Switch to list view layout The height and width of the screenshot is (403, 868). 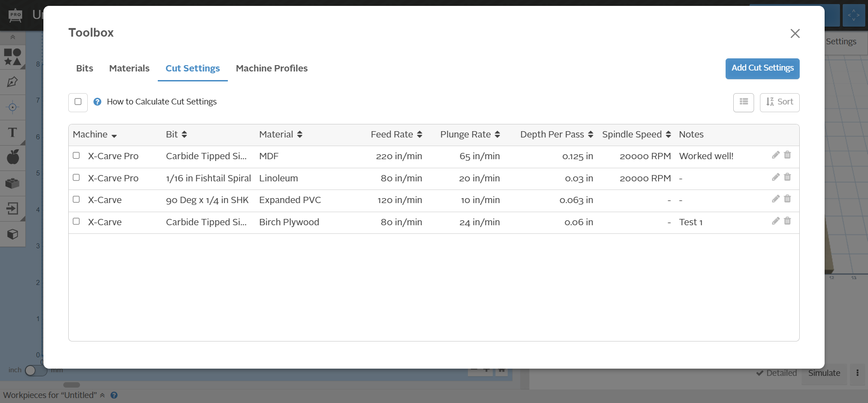click(744, 102)
